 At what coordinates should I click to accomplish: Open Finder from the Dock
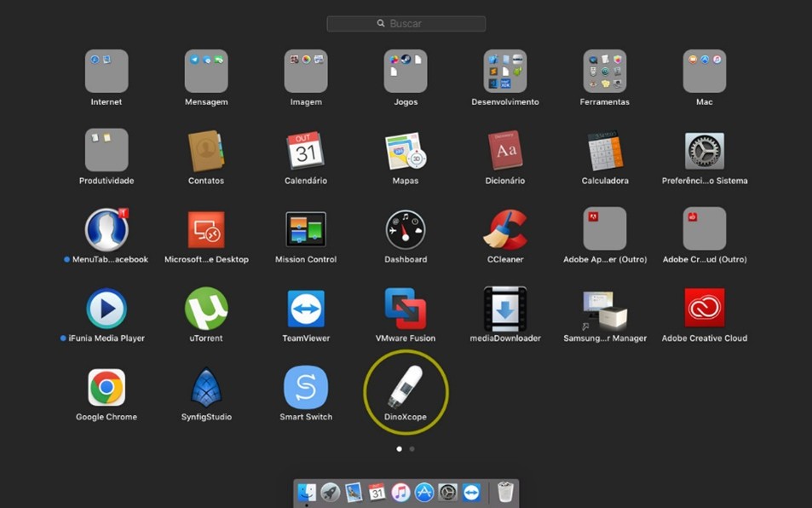[307, 492]
